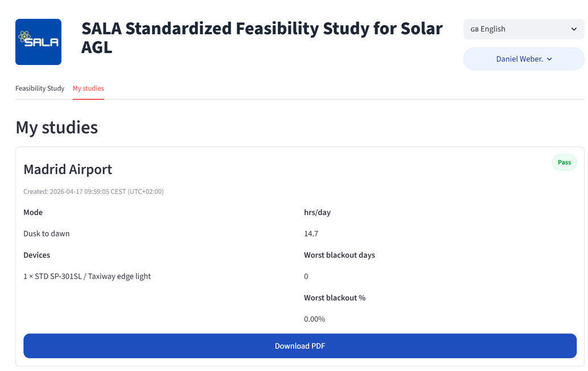Click the My studies page heading

(x=56, y=127)
